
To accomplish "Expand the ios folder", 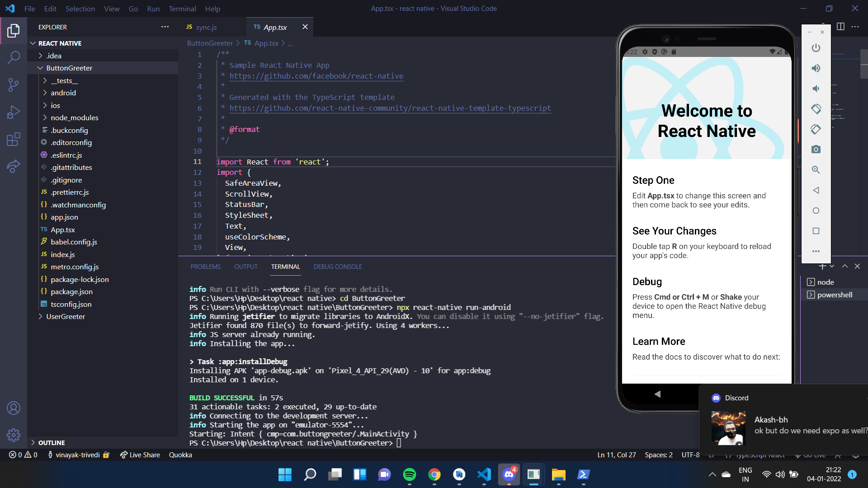I will pos(103,105).
